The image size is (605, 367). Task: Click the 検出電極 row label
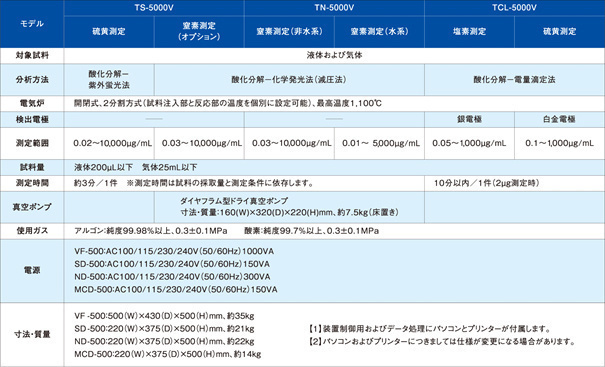[x=32, y=120]
